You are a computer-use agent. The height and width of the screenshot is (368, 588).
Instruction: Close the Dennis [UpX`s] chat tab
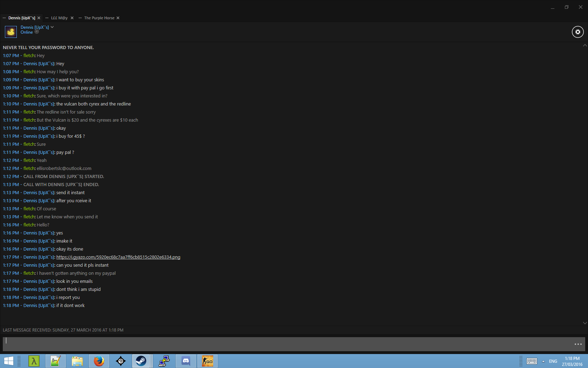[39, 18]
